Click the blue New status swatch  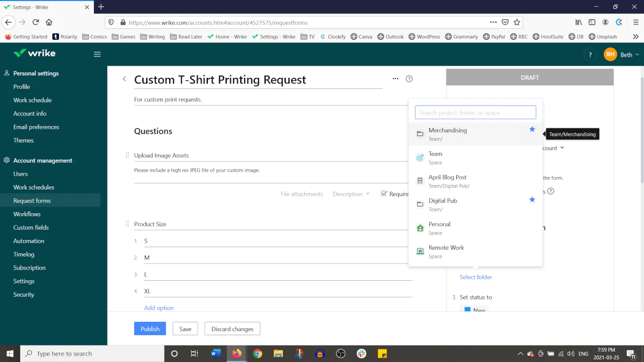(x=467, y=310)
